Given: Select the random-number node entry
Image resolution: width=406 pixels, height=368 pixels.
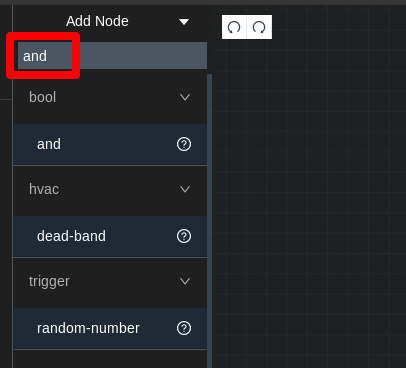Looking at the screenshot, I should coord(110,328).
